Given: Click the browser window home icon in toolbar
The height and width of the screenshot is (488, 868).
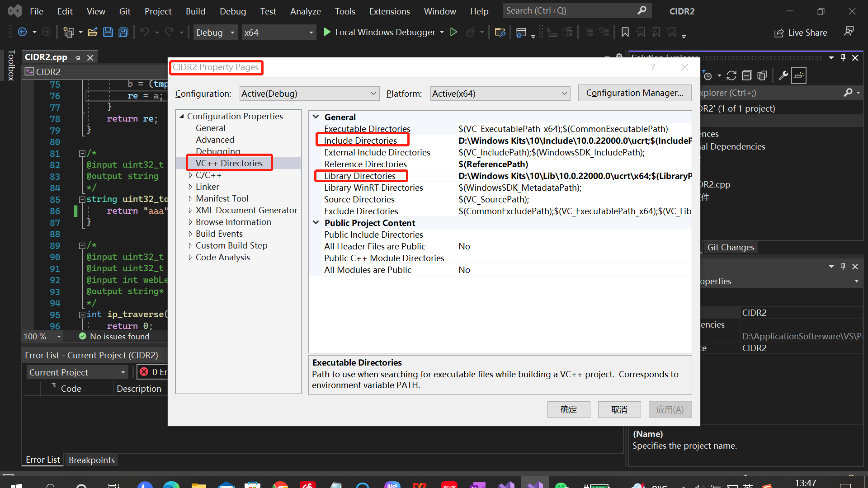Looking at the screenshot, I should 521,32.
